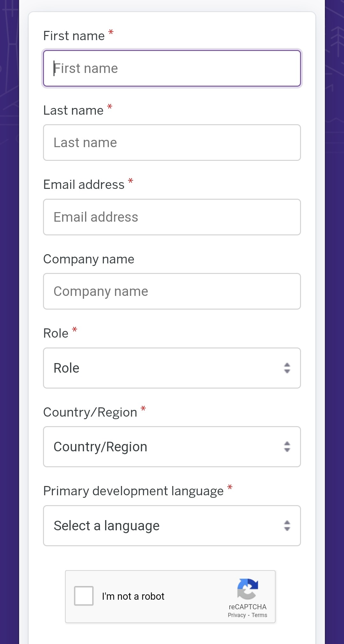Select the Email address text box
This screenshot has width=344, height=644.
pyautogui.click(x=172, y=217)
